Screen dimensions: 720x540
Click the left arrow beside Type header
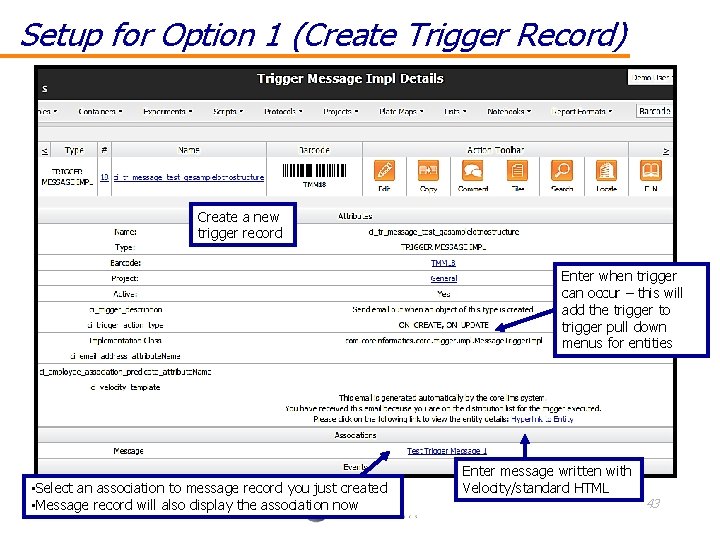coord(45,150)
